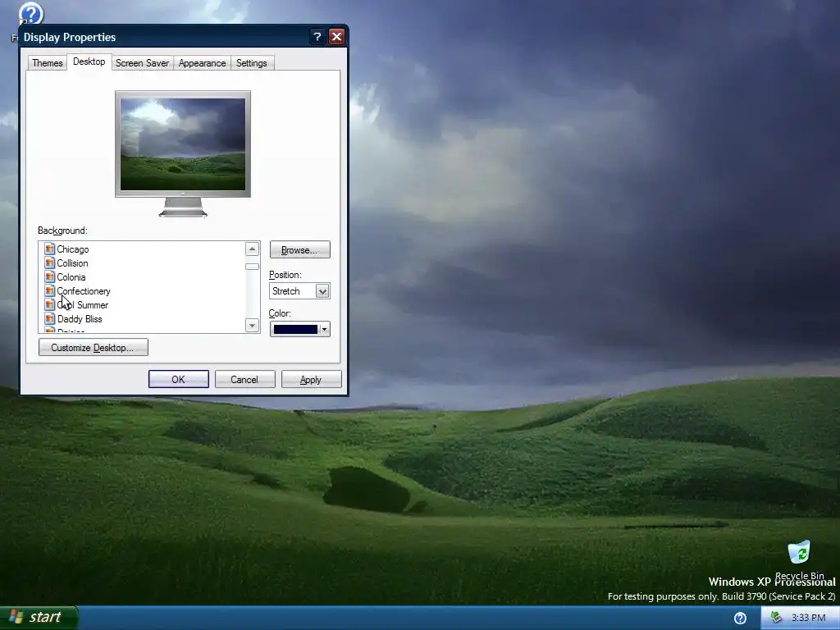
Task: Confirm with the OK button
Action: (x=178, y=379)
